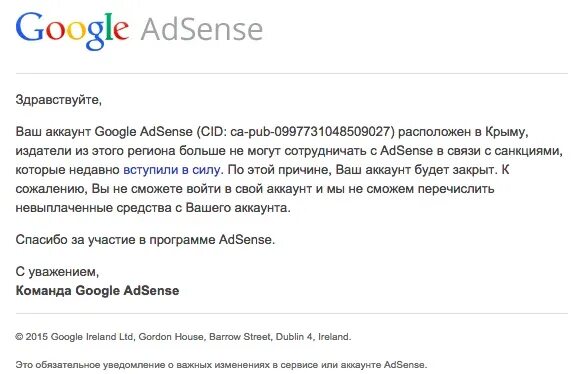This screenshot has height=374, width=586.
Task: Click the word "AdSense" ending the footer notice
Action: [x=405, y=365]
